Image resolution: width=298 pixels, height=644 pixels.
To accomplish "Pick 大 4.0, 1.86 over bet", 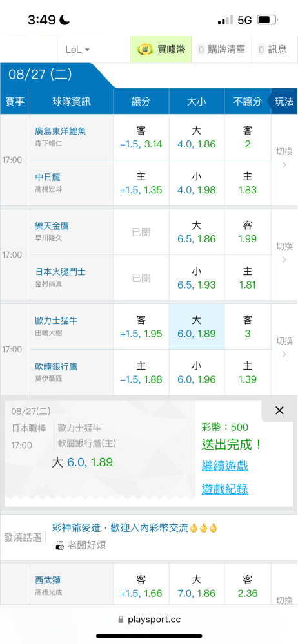I will coord(197,137).
